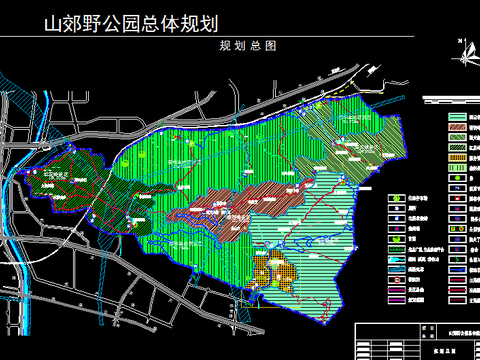The height and width of the screenshot is (360, 480).
Task: Click the green arrowhead legend symbol
Action: click(457, 259)
